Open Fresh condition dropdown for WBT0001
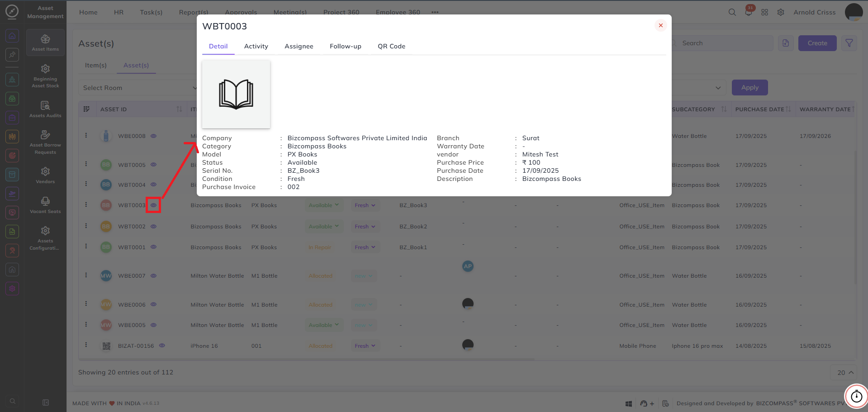 pos(365,247)
